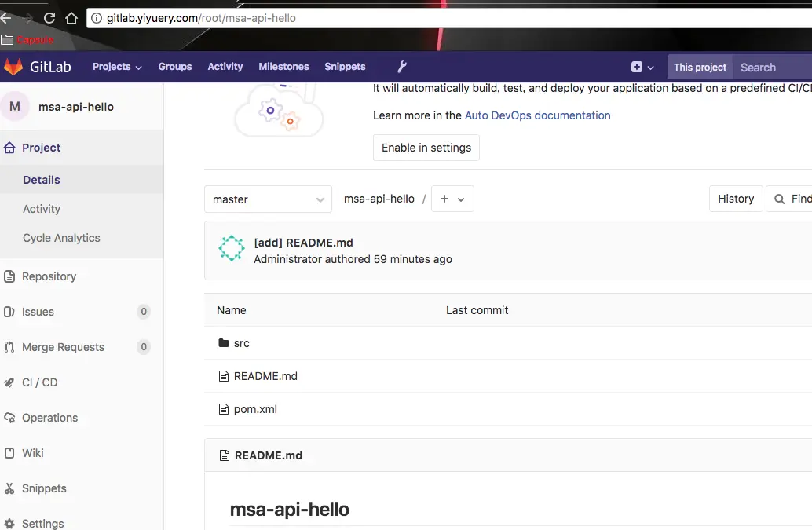The width and height of the screenshot is (812, 530).
Task: Click the Settings gear icon in sidebar
Action: coord(9,523)
